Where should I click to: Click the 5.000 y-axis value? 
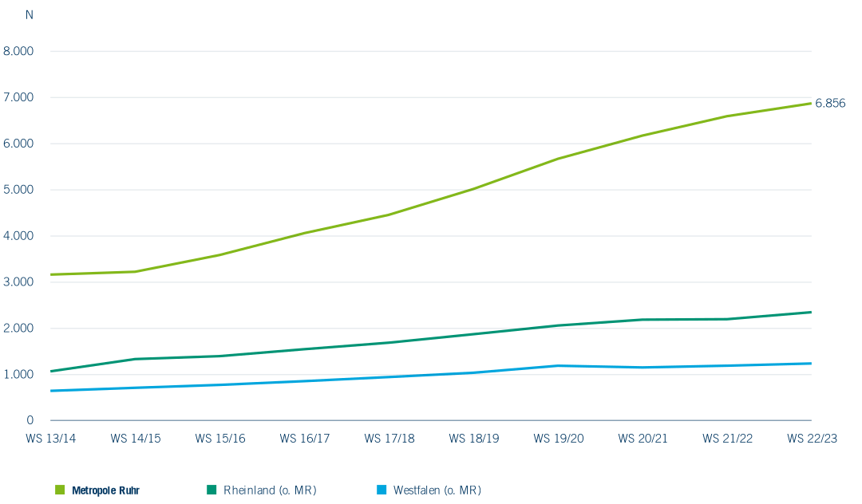click(x=18, y=190)
